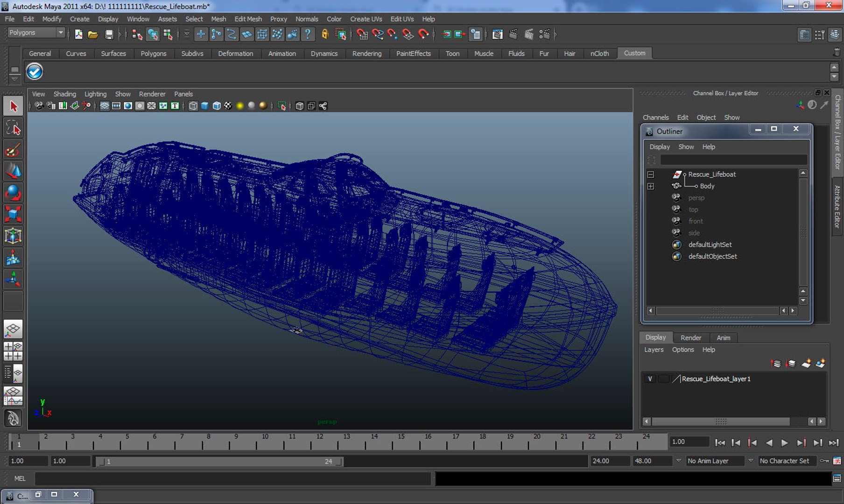Click the Scale tool icon
The width and height of the screenshot is (844, 504).
click(x=13, y=214)
